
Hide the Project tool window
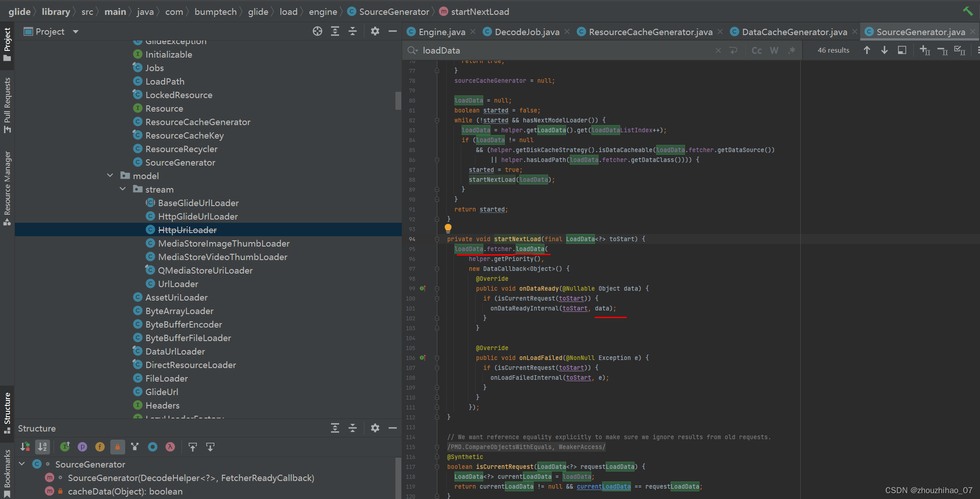tap(393, 31)
